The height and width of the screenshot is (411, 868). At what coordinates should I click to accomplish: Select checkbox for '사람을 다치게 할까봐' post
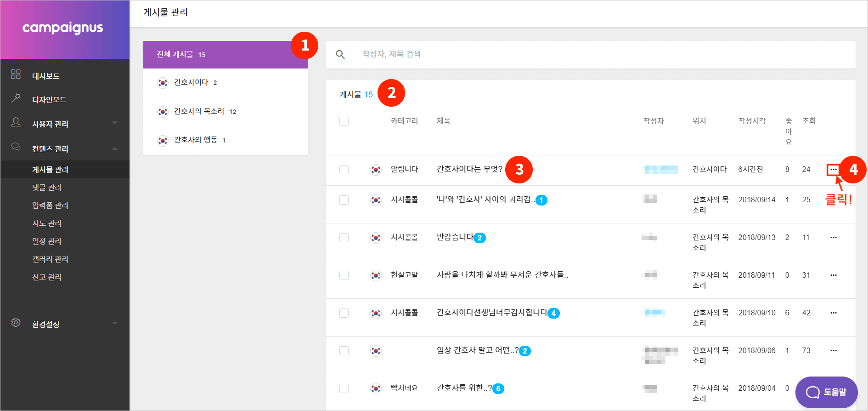click(344, 275)
